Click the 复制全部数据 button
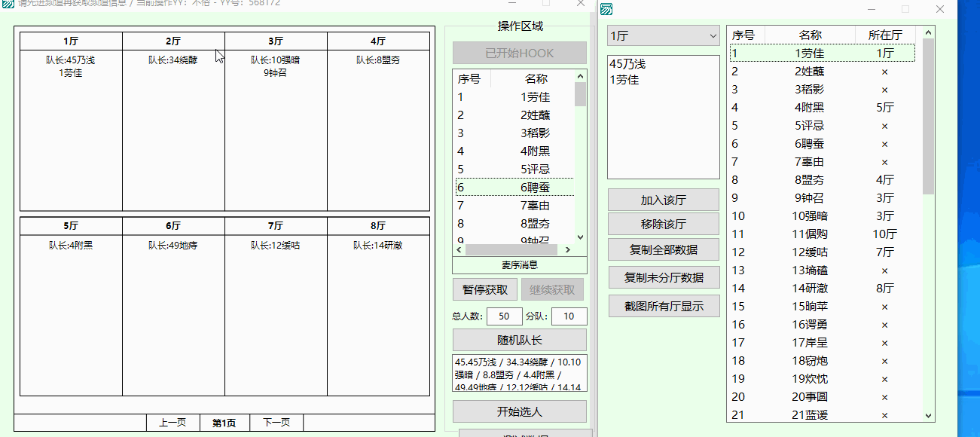The image size is (980, 437). (x=664, y=249)
